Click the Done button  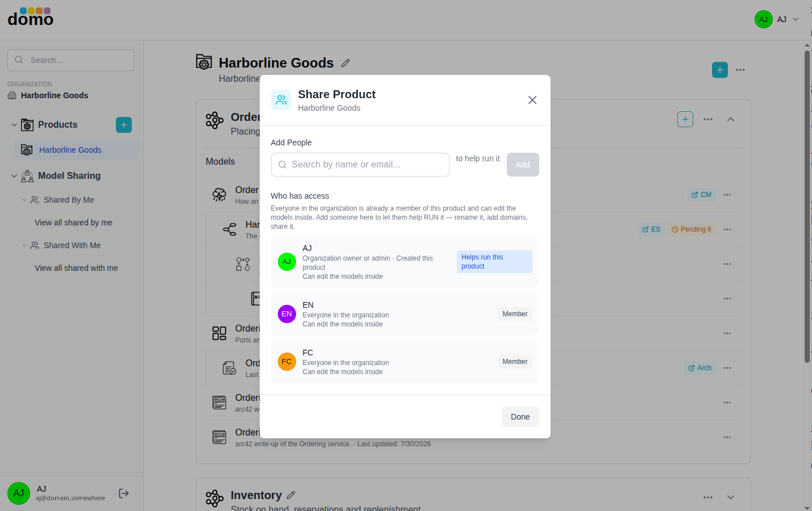pyautogui.click(x=520, y=417)
